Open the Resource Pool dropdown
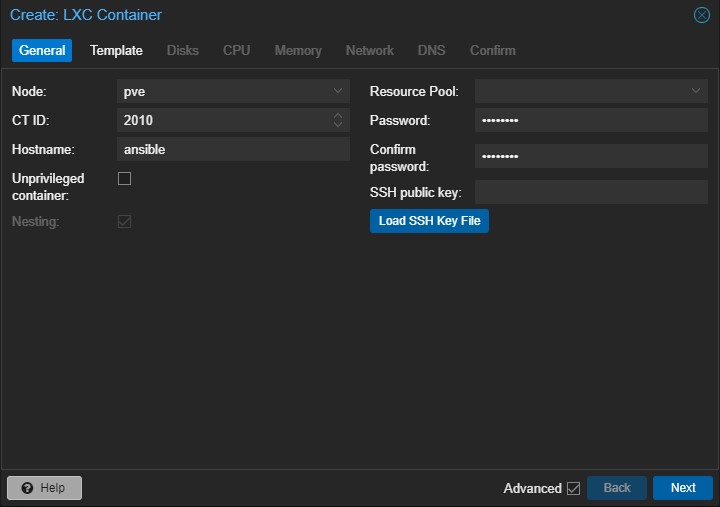The width and height of the screenshot is (720, 507). click(x=696, y=91)
